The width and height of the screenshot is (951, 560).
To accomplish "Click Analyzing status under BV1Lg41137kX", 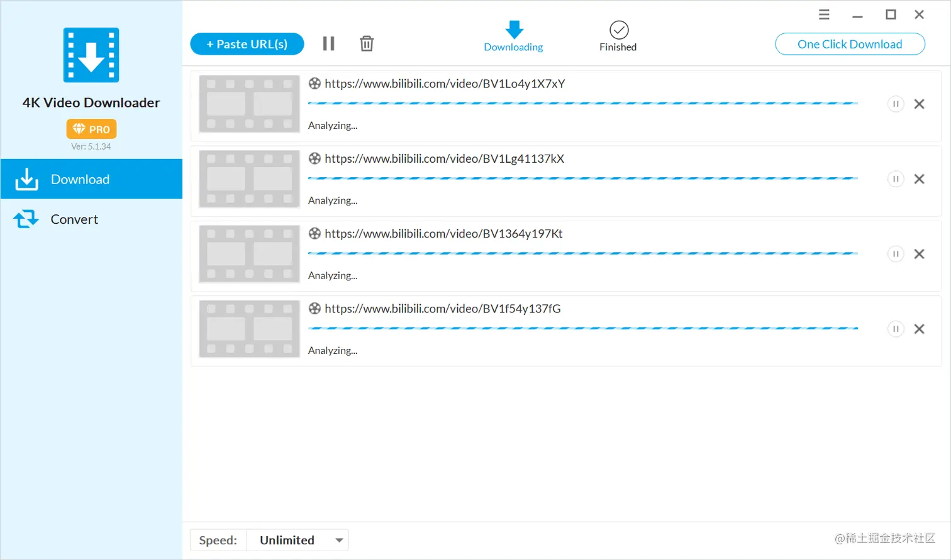I will 333,200.
